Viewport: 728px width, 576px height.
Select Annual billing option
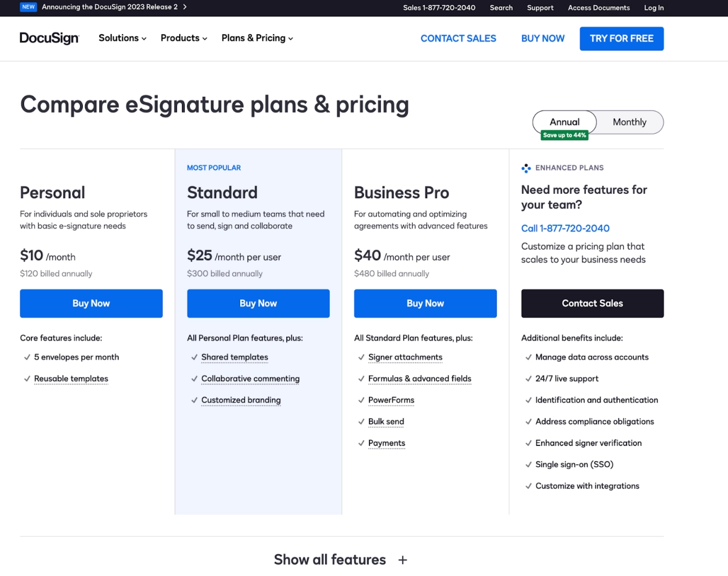tap(564, 122)
